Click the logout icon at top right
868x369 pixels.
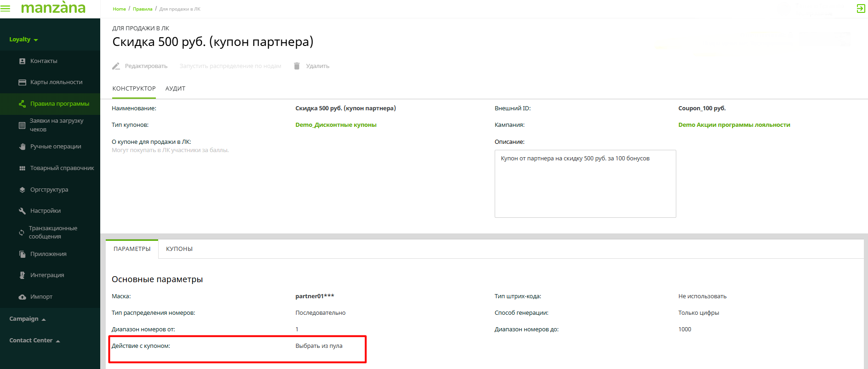coord(861,9)
